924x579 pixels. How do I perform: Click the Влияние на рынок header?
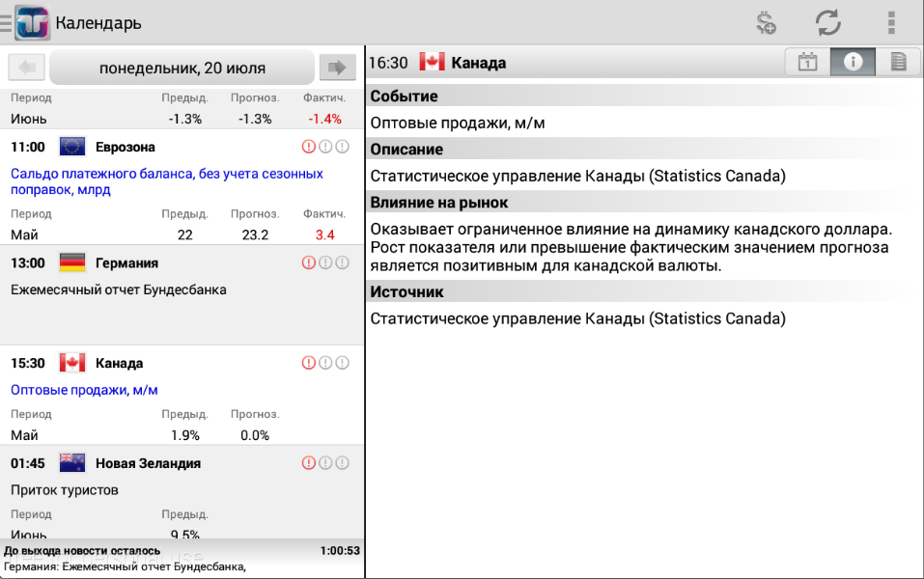644,203
